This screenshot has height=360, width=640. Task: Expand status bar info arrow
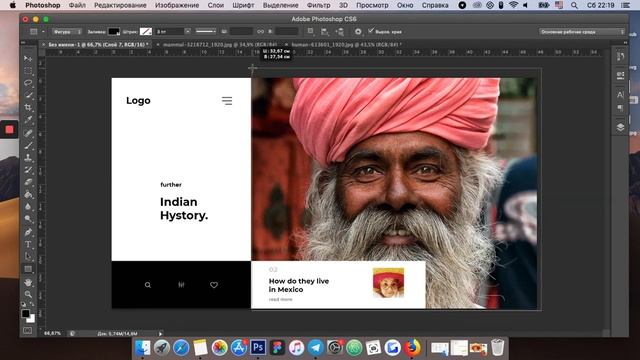click(x=160, y=333)
